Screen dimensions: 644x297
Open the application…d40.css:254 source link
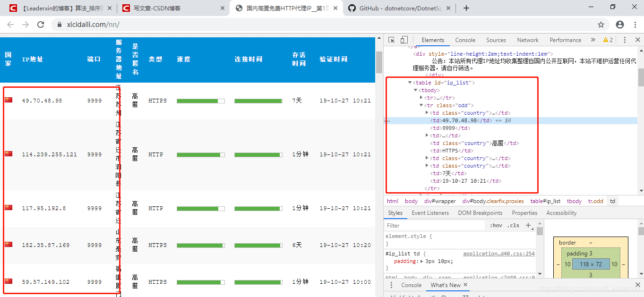499,254
